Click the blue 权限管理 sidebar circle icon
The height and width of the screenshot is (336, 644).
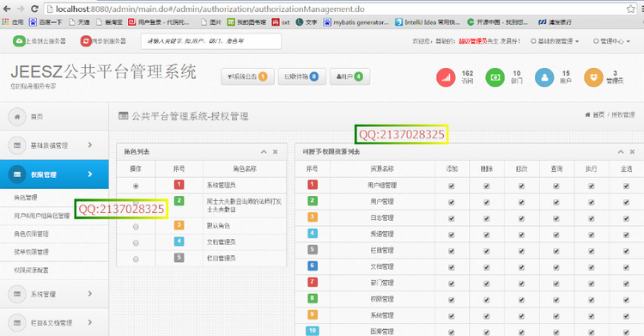(17, 174)
